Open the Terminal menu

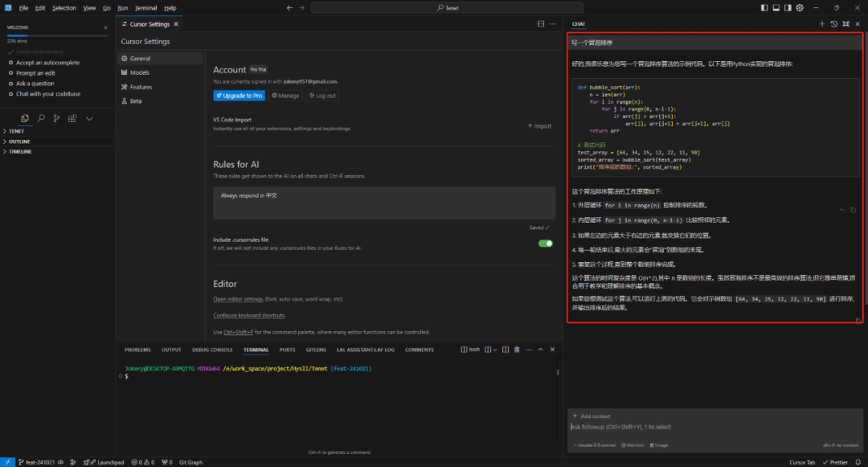pos(145,7)
